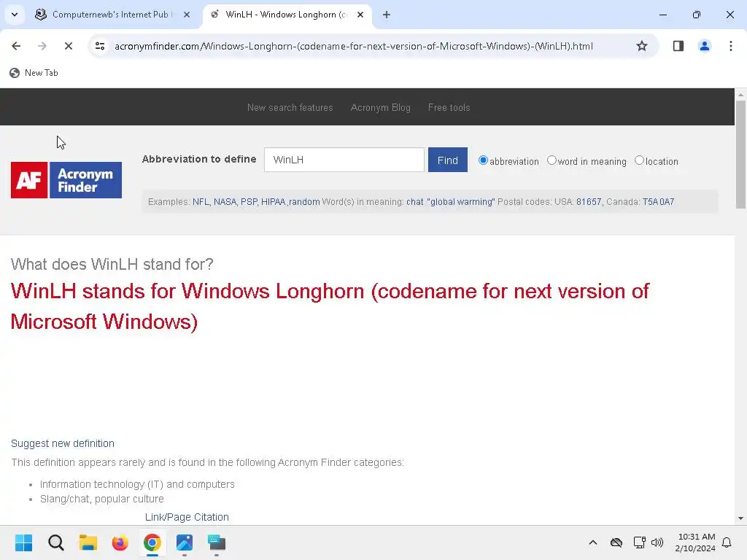Open the Acronym Blog link

pos(380,108)
